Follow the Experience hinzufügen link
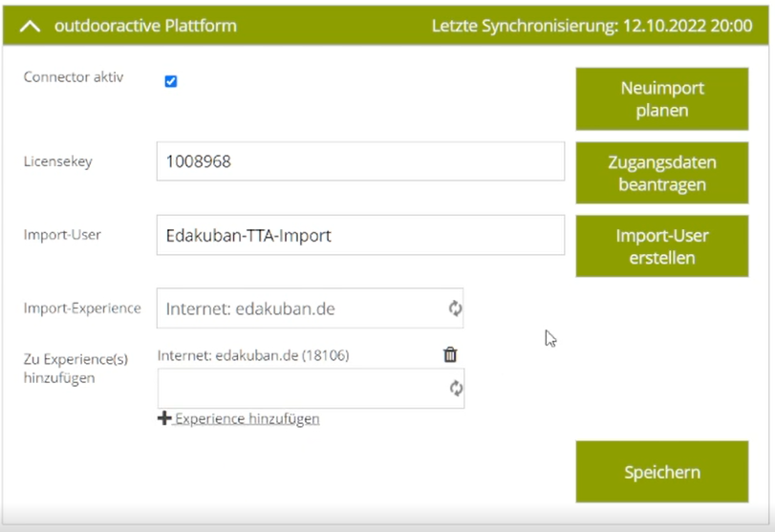Screen dimensions: 775x532 pos(247,418)
